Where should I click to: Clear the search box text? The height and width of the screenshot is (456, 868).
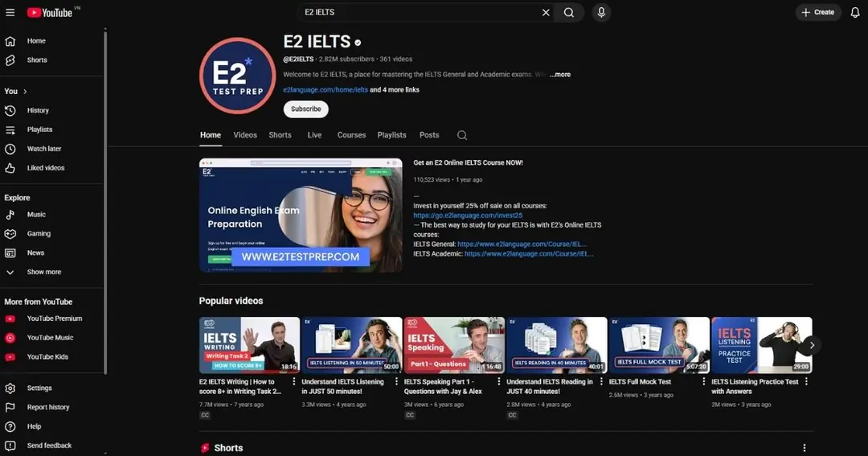tap(546, 12)
